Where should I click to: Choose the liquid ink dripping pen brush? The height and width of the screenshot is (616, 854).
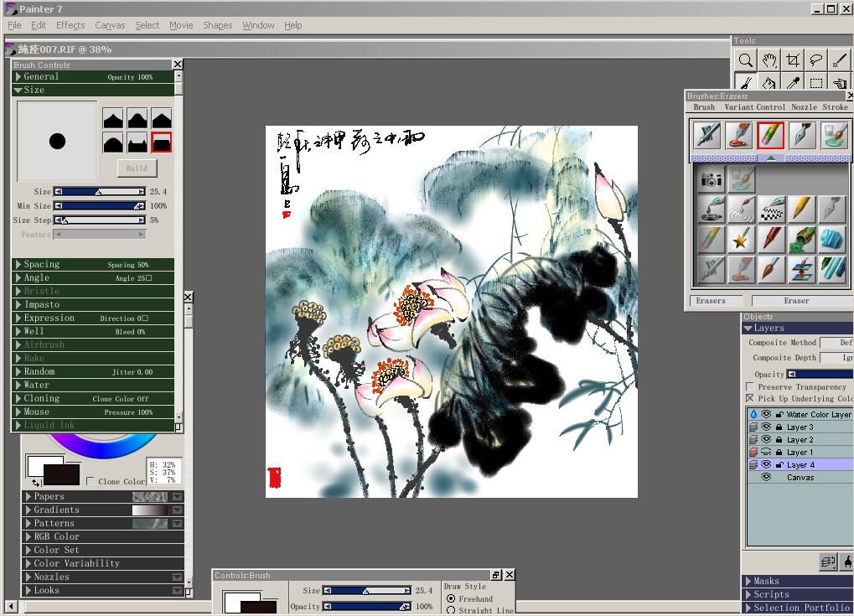click(711, 210)
